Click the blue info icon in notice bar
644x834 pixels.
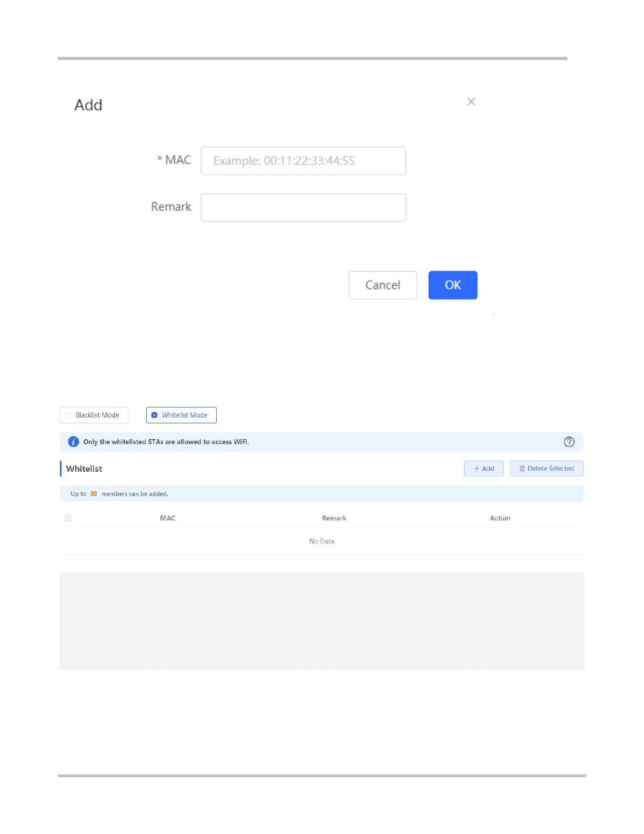tap(74, 442)
